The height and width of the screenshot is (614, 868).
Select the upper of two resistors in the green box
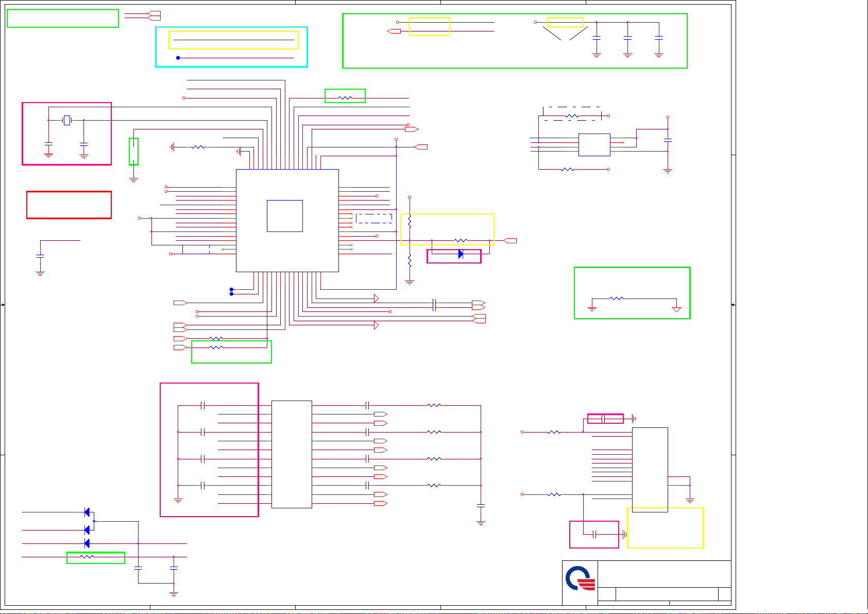(x=216, y=338)
